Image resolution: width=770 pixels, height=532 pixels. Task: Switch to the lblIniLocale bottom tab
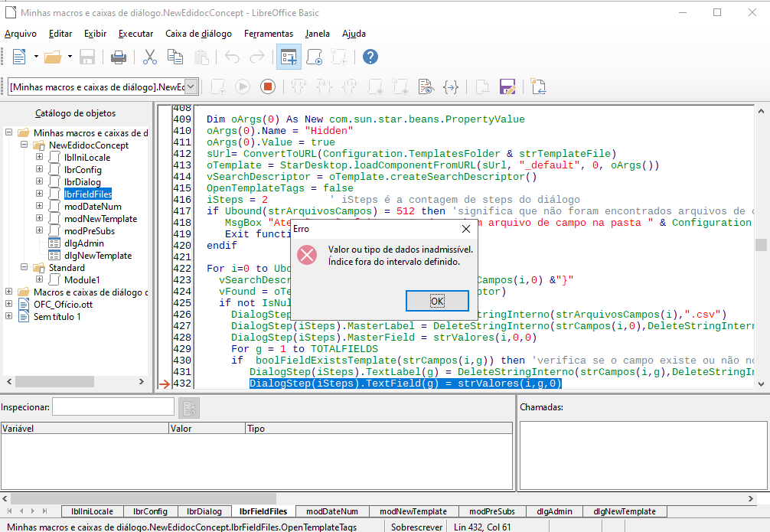point(92,511)
